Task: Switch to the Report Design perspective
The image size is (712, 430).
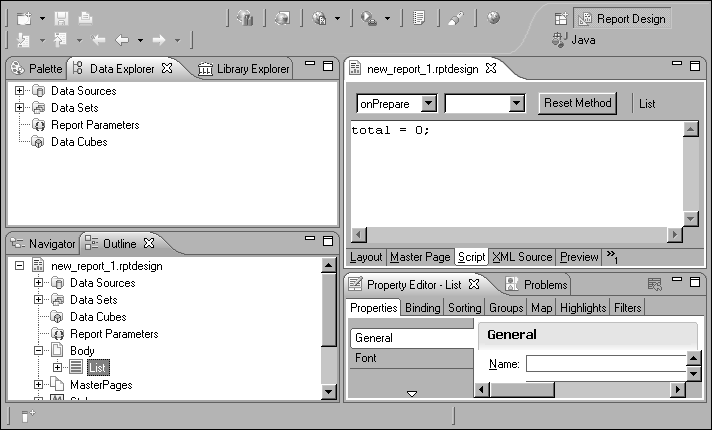Action: pos(622,19)
